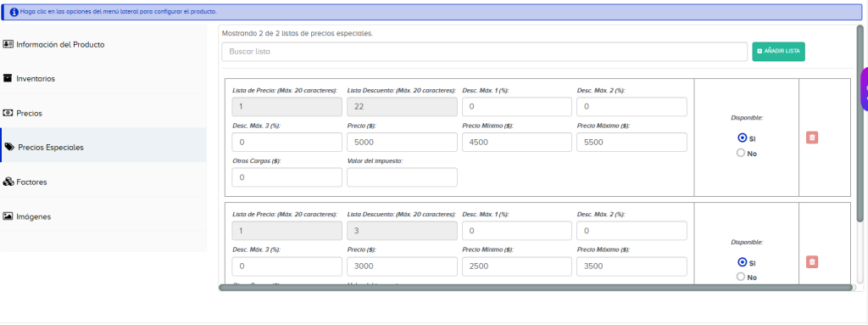Click the info icon in the blue banner
Image resolution: width=868 pixels, height=325 pixels.
(x=14, y=12)
